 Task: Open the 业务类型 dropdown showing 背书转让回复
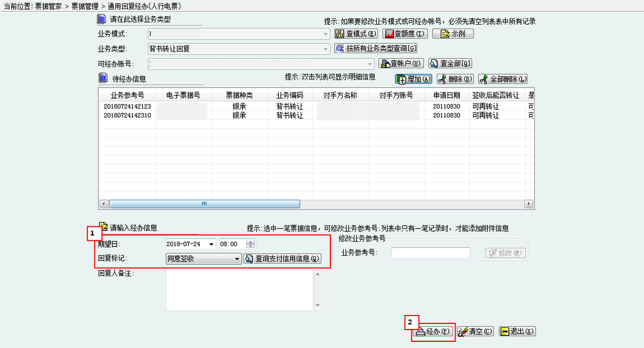click(326, 49)
